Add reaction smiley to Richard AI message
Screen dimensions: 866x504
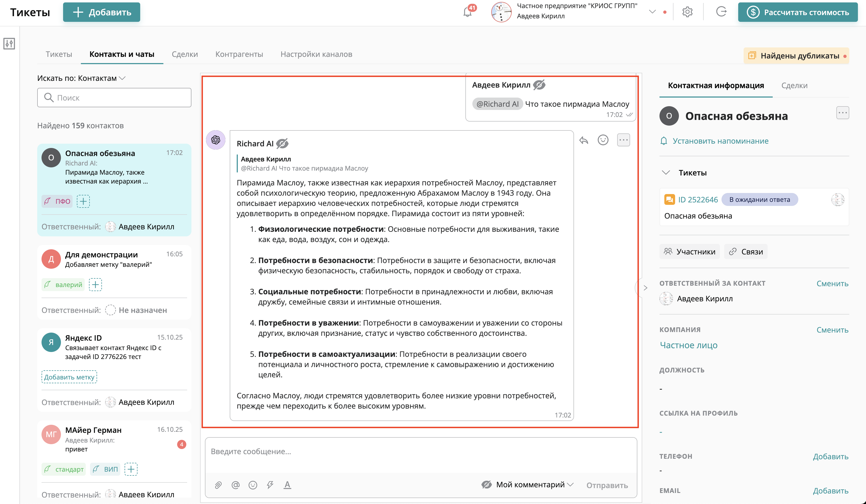603,140
